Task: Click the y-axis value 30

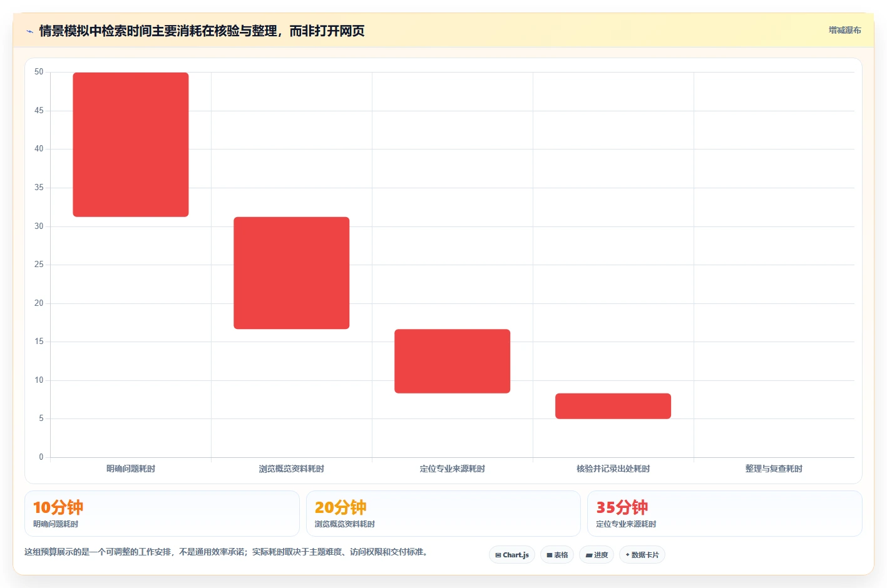Action: point(39,226)
